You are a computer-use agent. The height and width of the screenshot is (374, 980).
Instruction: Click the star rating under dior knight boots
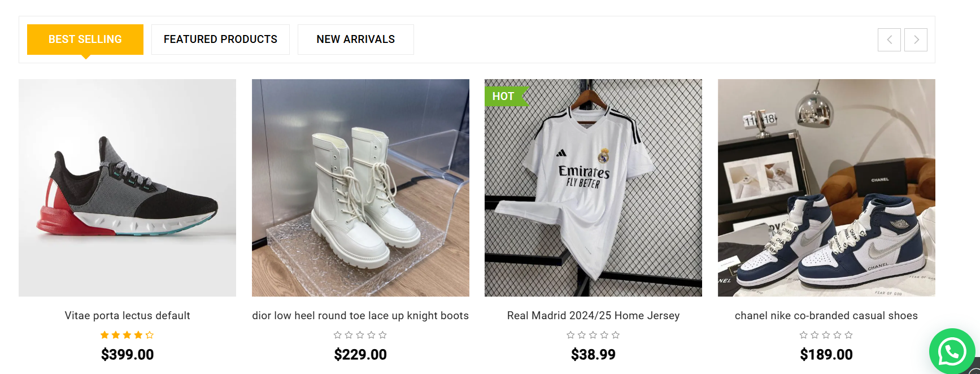pos(360,335)
